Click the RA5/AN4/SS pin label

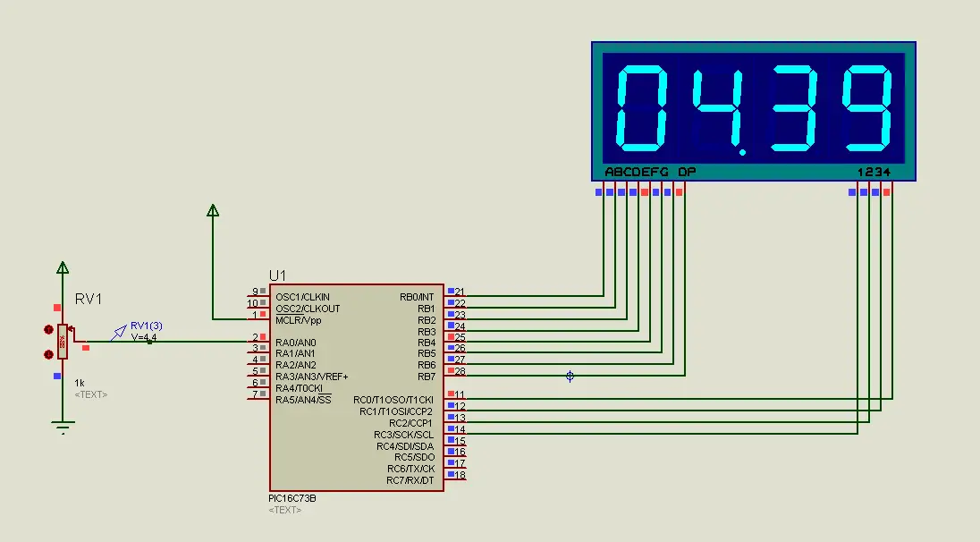(303, 400)
